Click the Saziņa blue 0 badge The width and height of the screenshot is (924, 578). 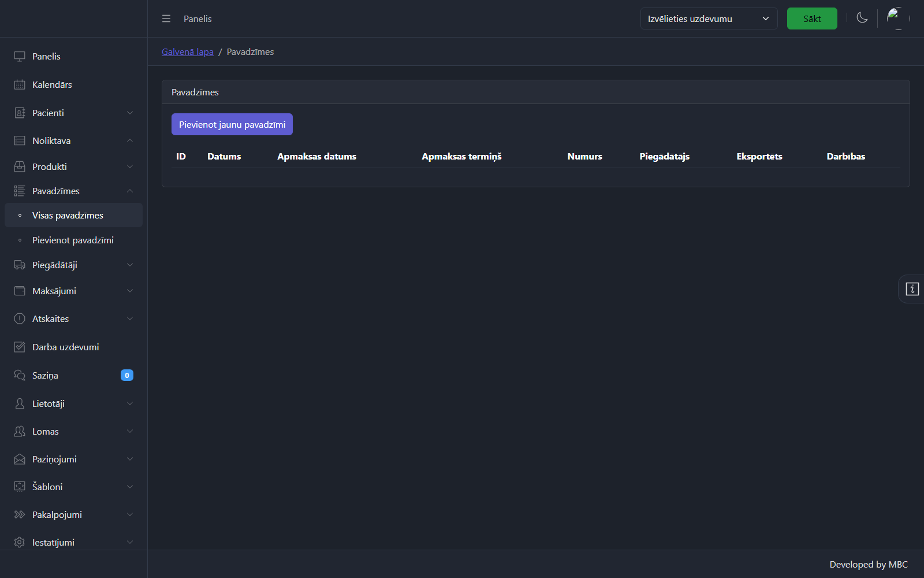[127, 375]
